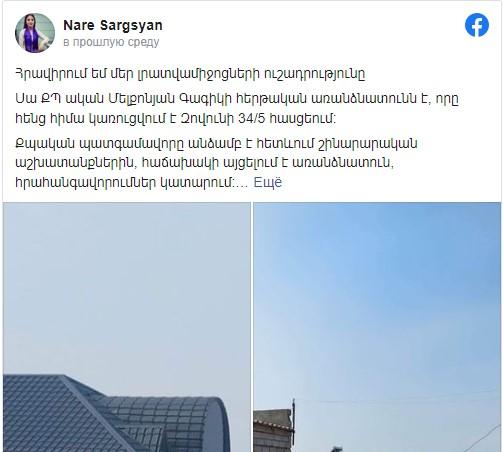Screen dimensions: 503x452
Task: Open the post timestamp 'в прошлую среду'
Action: point(111,42)
